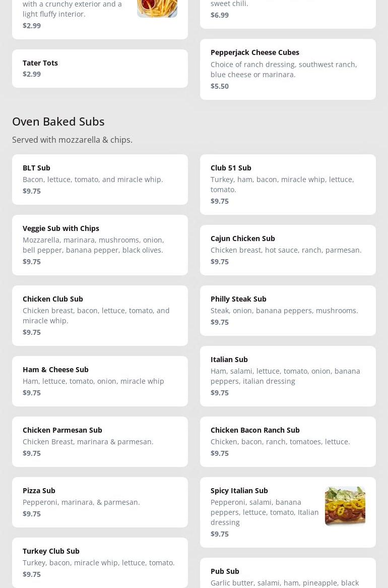This screenshot has width=388, height=588.
Task: Select the Italian Sub card
Action: pyautogui.click(x=287, y=376)
